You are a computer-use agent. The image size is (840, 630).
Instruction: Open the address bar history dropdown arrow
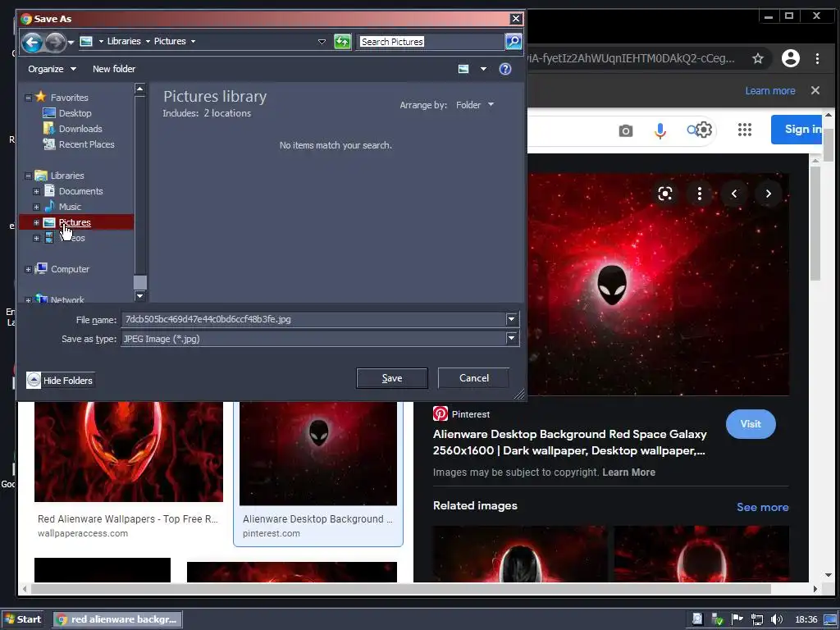coord(322,41)
